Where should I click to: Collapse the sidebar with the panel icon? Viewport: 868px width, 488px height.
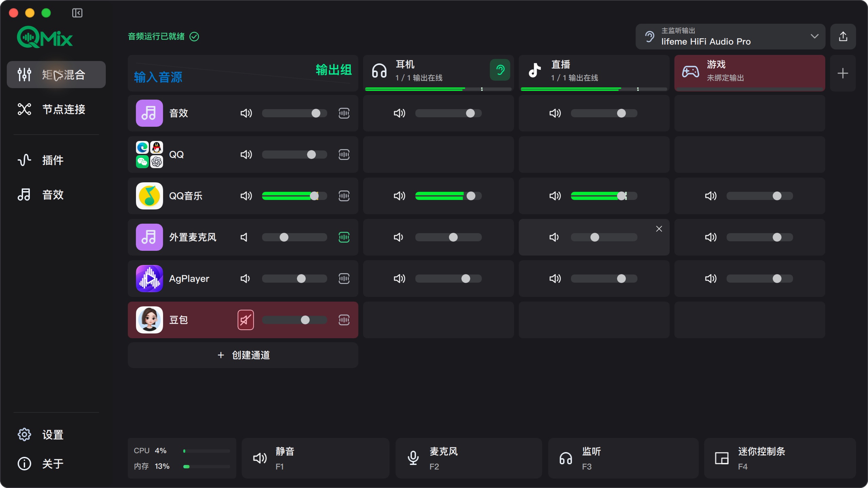(77, 13)
